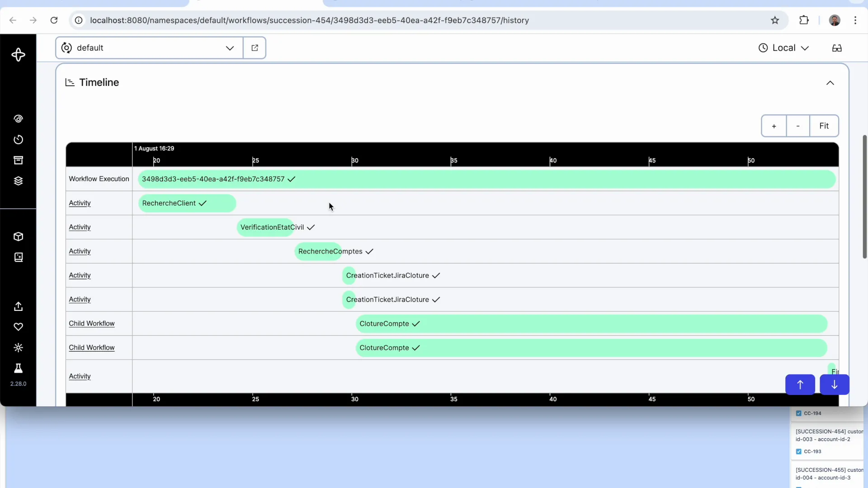The height and width of the screenshot is (488, 868).
Task: Open the Local timezone dropdown
Action: click(x=783, y=48)
